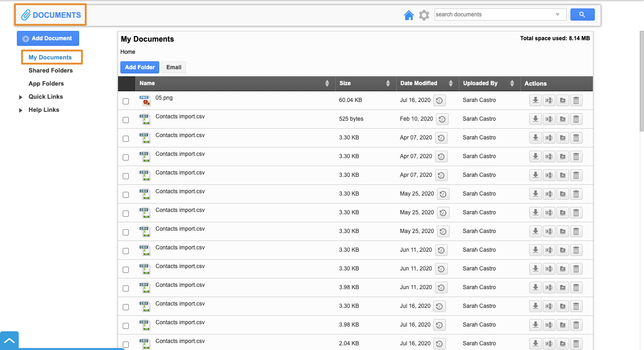Check the box for 525 bytes file
This screenshot has height=350, width=644.
[x=126, y=120]
